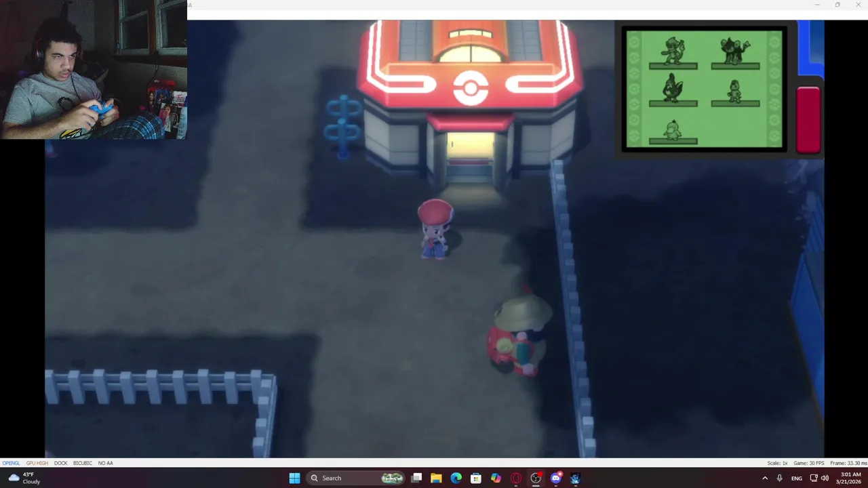Toggle the BICUBIC scaling filter
This screenshot has width=868, height=488.
[83, 463]
